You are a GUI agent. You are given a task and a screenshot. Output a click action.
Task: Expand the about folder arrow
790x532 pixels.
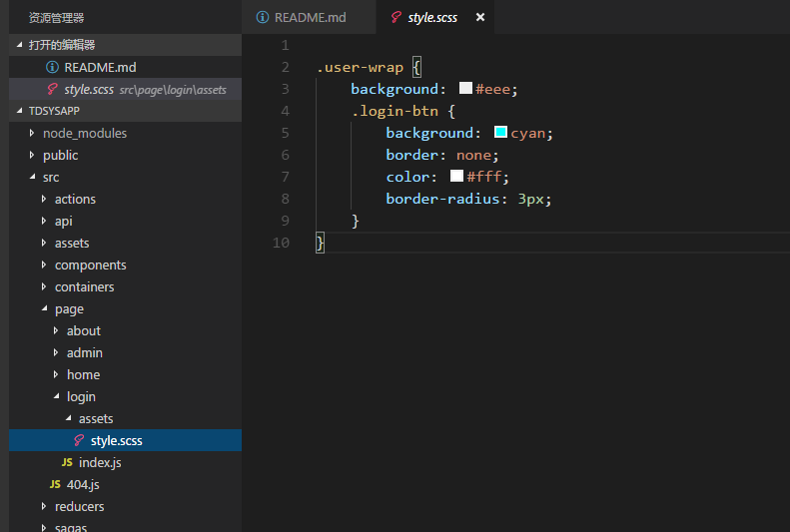coord(56,330)
